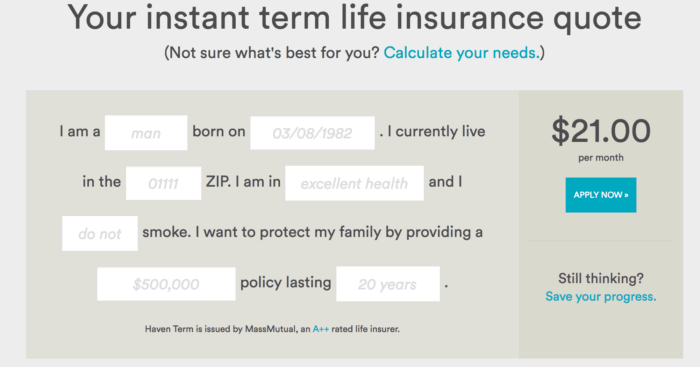
Task: Click the birth date field 03/08/1982
Action: tap(312, 133)
